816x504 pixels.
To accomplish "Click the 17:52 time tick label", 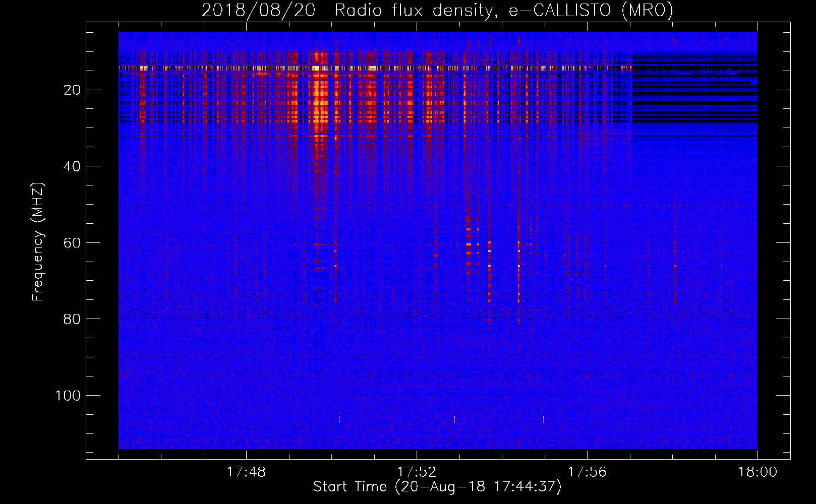I will point(417,472).
